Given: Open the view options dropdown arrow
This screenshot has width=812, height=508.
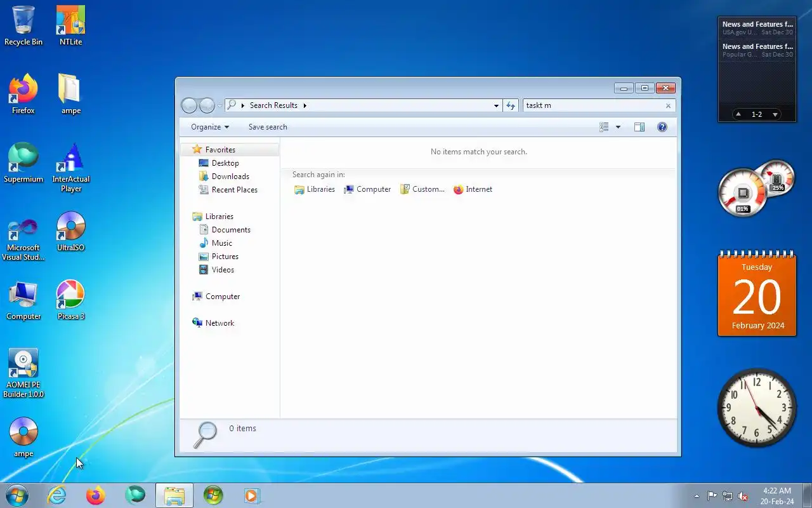Looking at the screenshot, I should pos(618,127).
